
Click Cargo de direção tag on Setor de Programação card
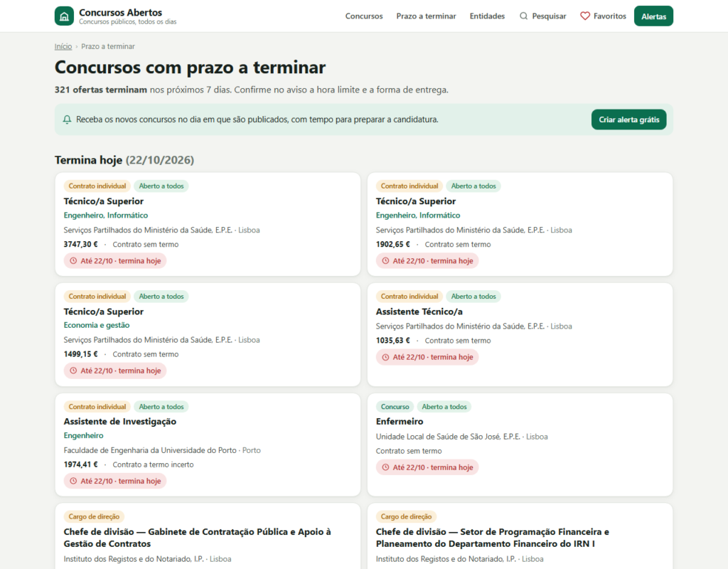(x=406, y=516)
